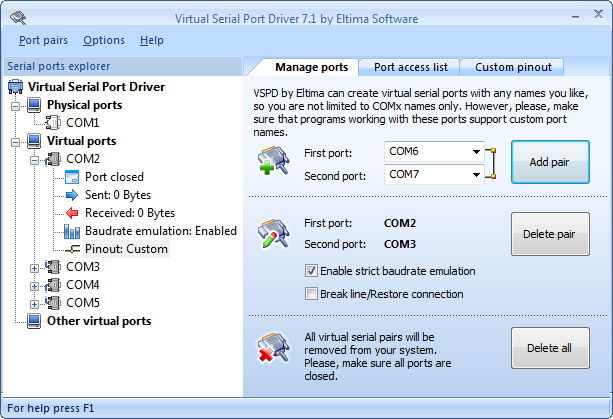The height and width of the screenshot is (419, 613).
Task: Expand the COM3 tree node
Action: coord(34,268)
